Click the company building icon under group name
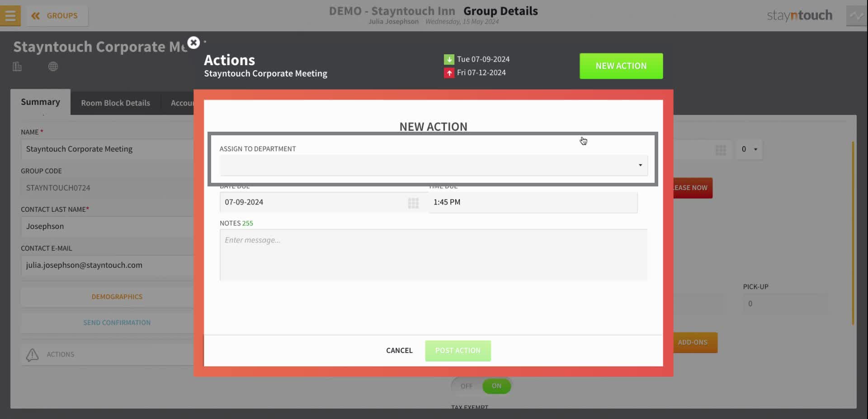 (17, 67)
